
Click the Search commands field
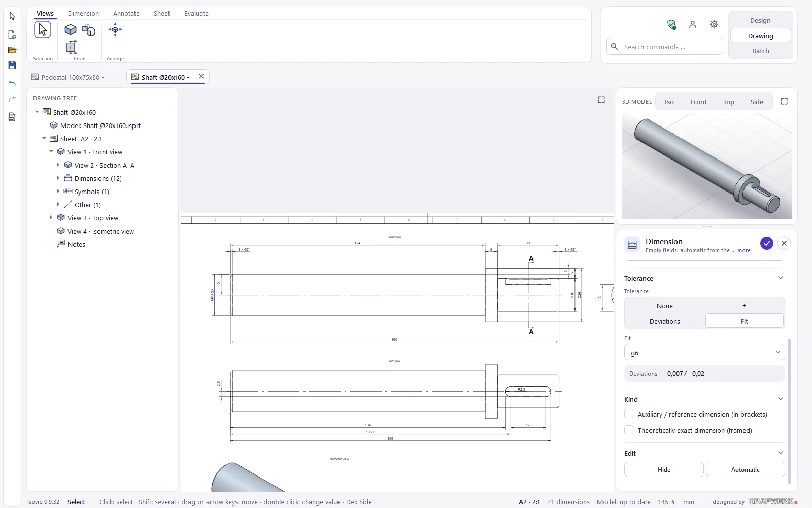pyautogui.click(x=665, y=47)
